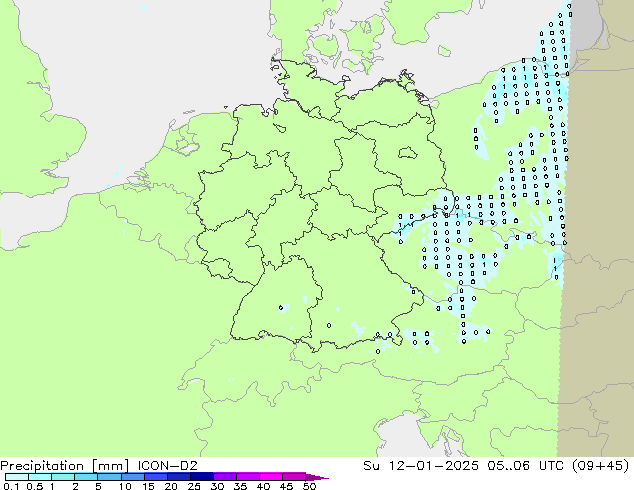Click the 40–45 mm magenta legend swatch
Screen dimensions: 634x490
271,477
